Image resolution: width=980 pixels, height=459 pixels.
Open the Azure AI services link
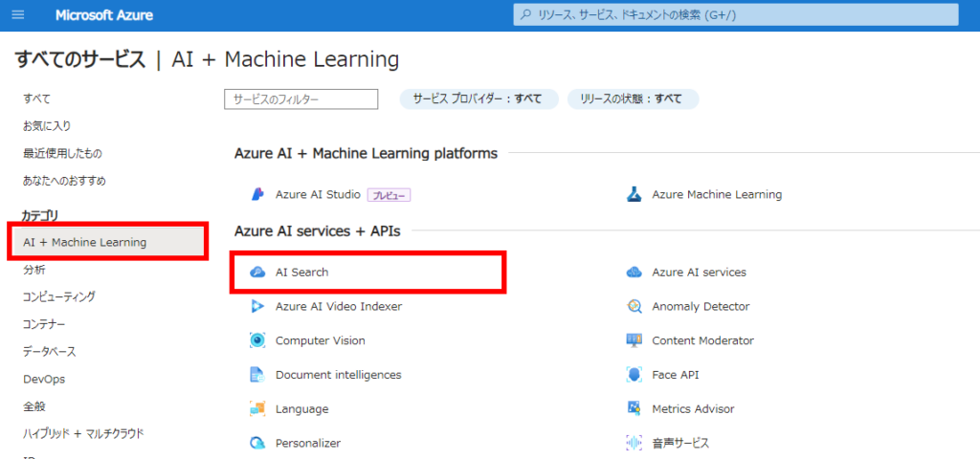coord(699,273)
